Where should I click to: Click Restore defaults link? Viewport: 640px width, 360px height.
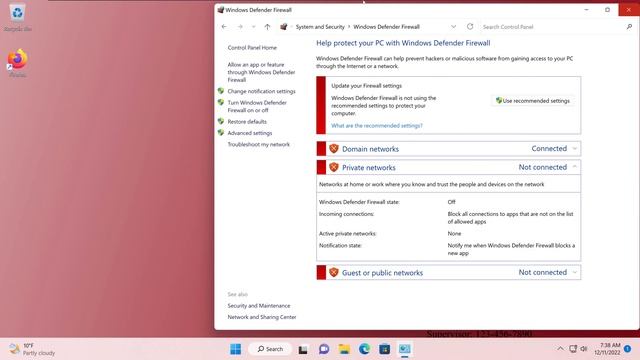pos(247,122)
